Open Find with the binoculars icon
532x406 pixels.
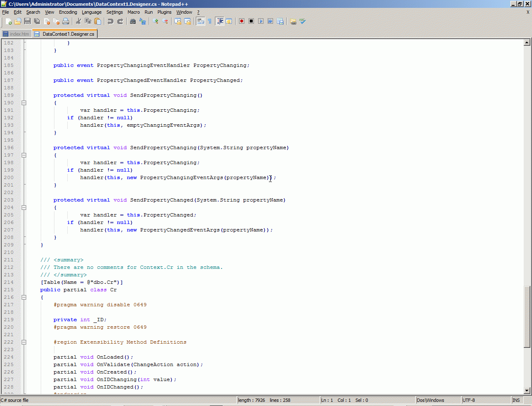click(x=133, y=21)
